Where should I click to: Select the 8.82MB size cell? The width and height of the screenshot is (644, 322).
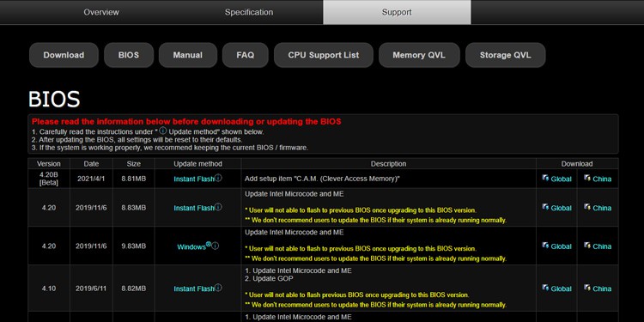pos(133,289)
